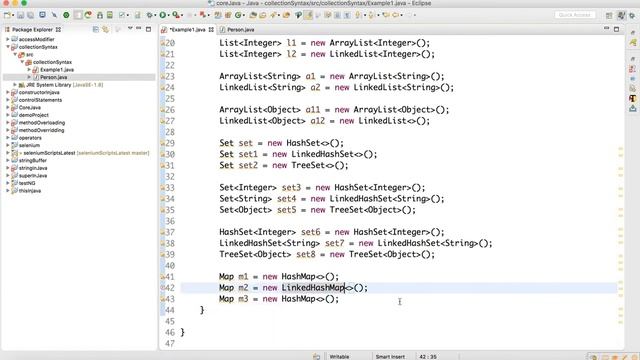
Task: Click the warning marker on line 41
Action: pyautogui.click(x=162, y=277)
